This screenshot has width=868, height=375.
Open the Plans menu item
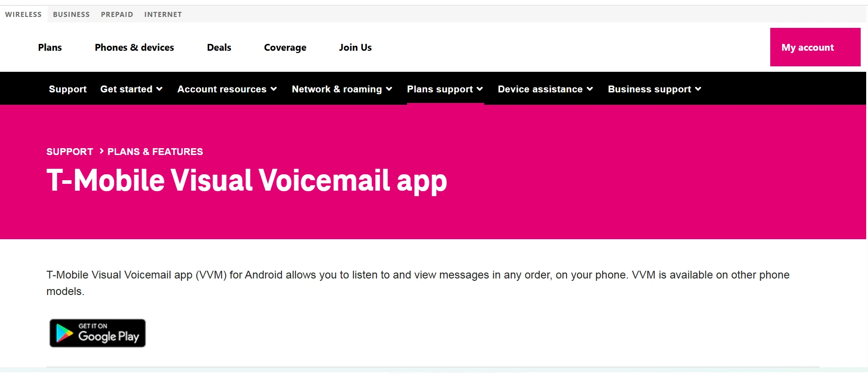tap(50, 48)
